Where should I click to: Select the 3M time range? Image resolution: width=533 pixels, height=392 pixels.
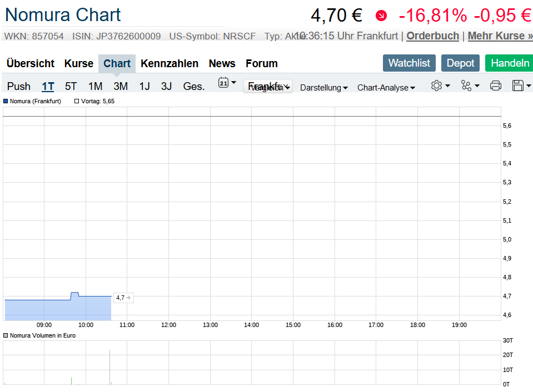coord(121,86)
